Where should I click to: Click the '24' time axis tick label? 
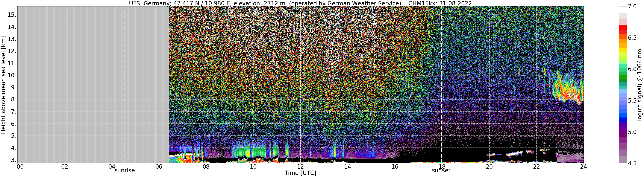click(x=583, y=167)
